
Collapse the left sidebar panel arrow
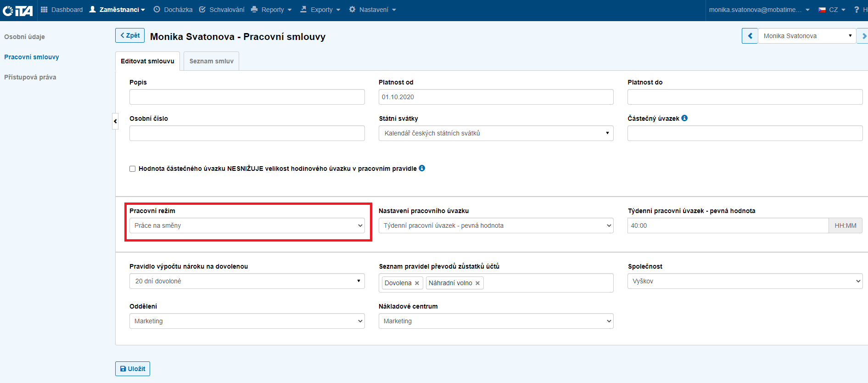[115, 121]
